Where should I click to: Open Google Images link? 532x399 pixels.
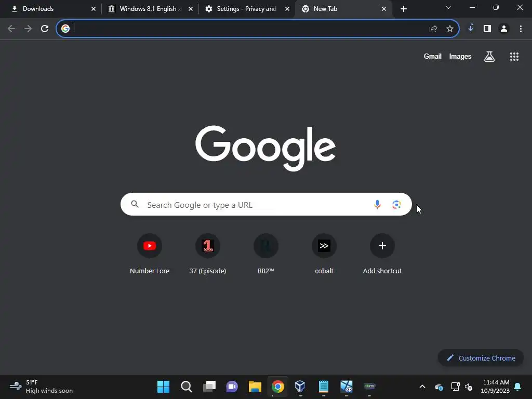coord(460,56)
